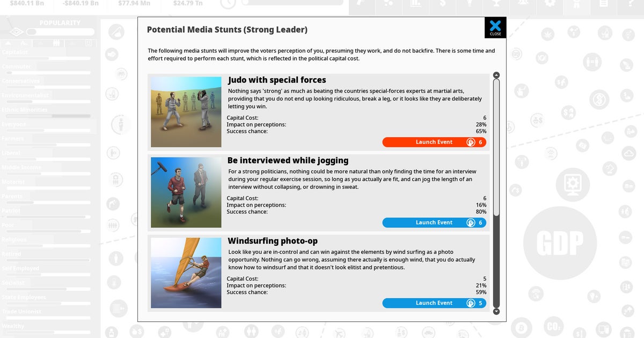The height and width of the screenshot is (338, 644).
Task: Launch the Windsurfing photo-op event
Action: tap(434, 303)
